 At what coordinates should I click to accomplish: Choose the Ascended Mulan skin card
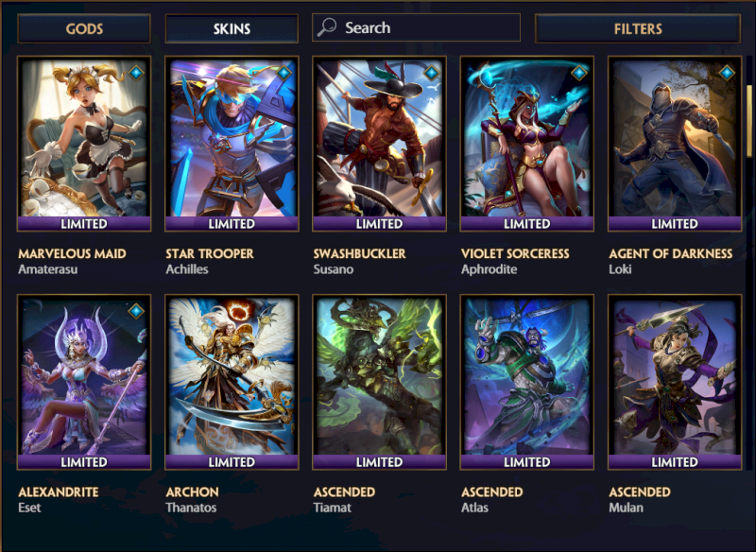tap(675, 382)
